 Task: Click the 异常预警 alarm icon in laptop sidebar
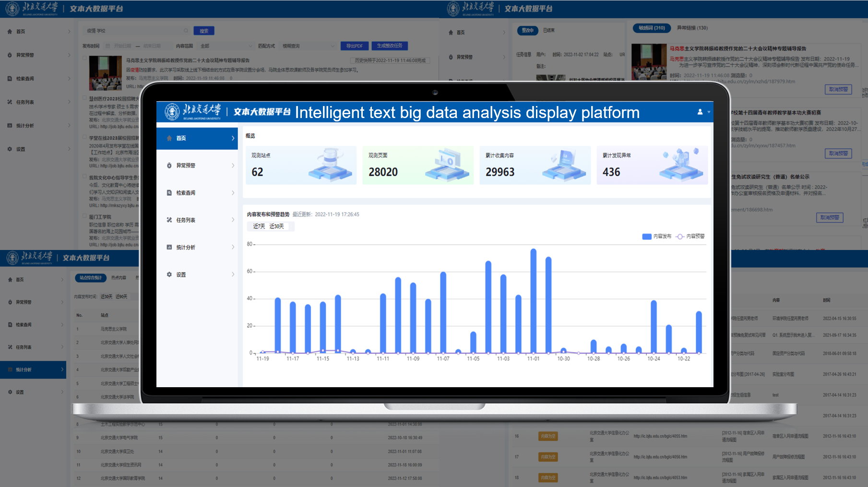[169, 166]
